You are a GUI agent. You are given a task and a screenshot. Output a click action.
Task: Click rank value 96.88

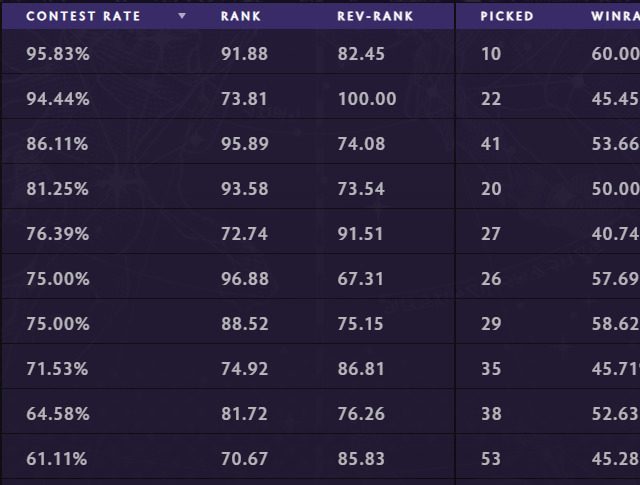coord(244,279)
